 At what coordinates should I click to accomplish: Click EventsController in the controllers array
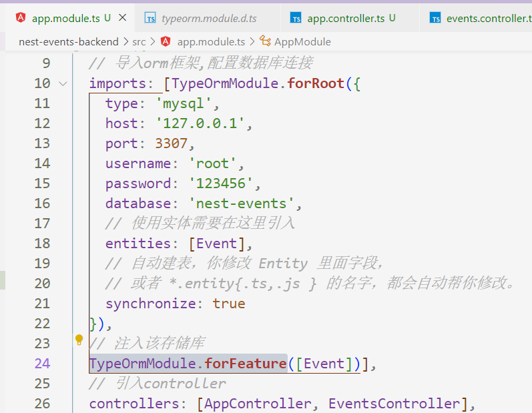click(394, 404)
